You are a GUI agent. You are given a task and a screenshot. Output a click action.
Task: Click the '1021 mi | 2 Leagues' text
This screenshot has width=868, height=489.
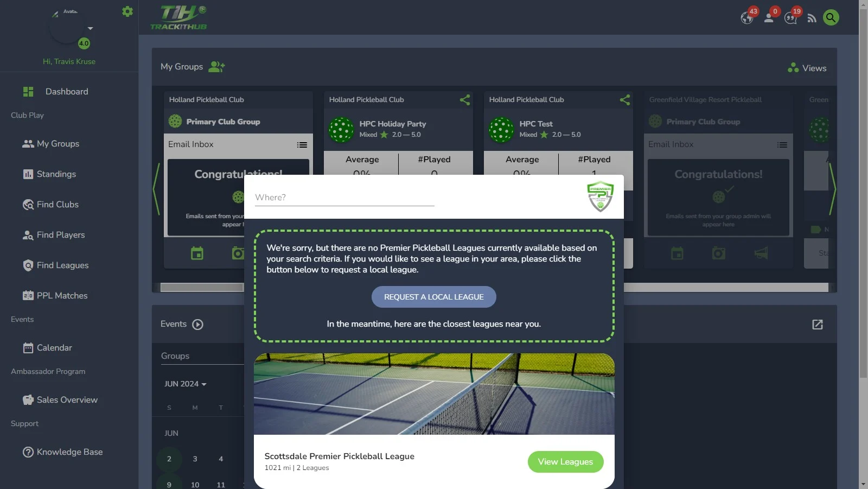[297, 468]
